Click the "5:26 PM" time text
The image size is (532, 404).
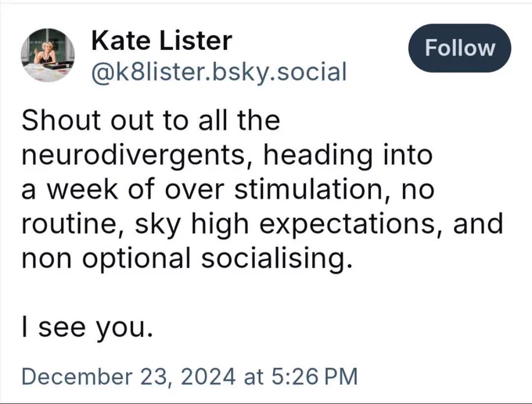coord(315,377)
